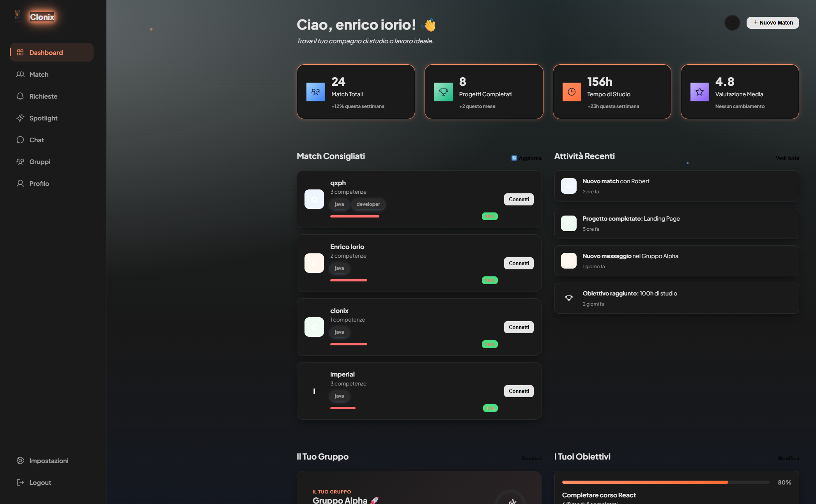Image resolution: width=816 pixels, height=504 pixels.
Task: Open the Nuovo match con Robert activity
Action: pyautogui.click(x=676, y=186)
